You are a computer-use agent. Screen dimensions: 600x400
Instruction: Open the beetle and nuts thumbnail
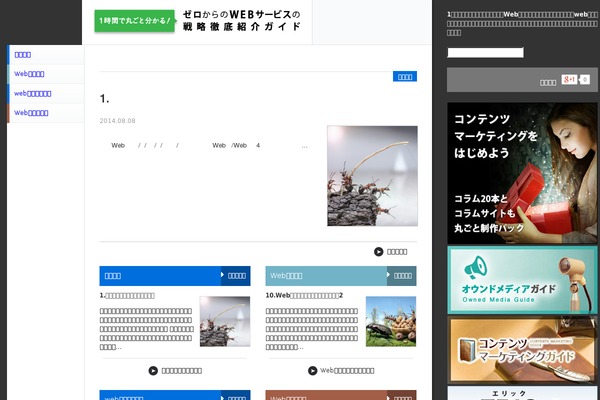point(391,322)
